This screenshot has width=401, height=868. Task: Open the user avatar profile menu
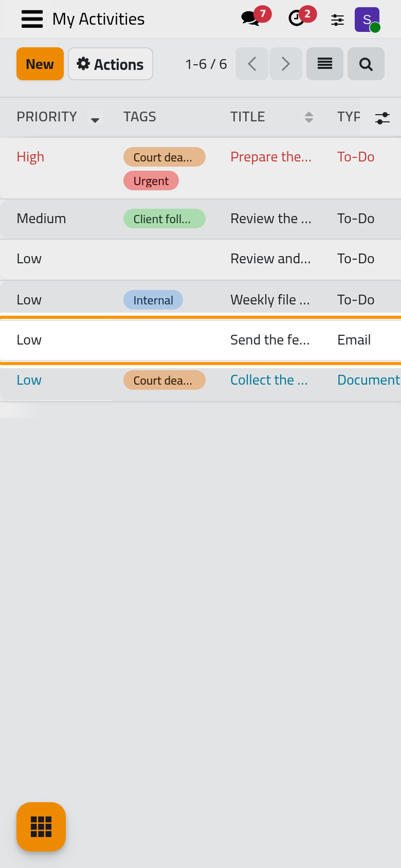pos(368,20)
